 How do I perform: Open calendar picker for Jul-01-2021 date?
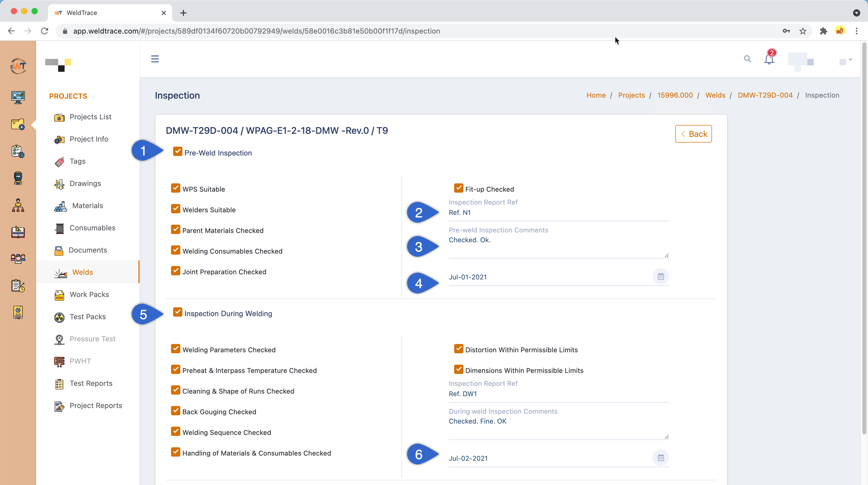coord(661,277)
